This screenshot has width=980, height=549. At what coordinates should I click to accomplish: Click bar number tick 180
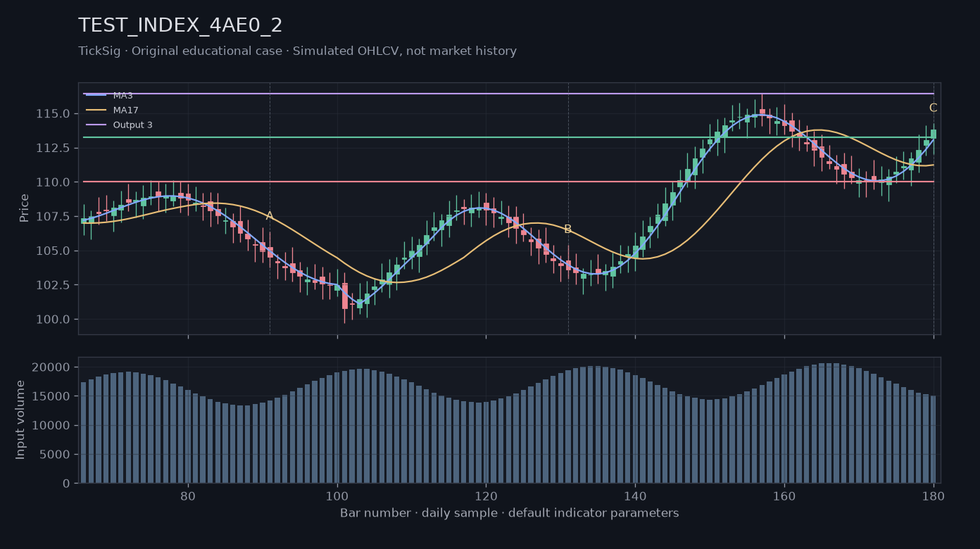pos(934,495)
